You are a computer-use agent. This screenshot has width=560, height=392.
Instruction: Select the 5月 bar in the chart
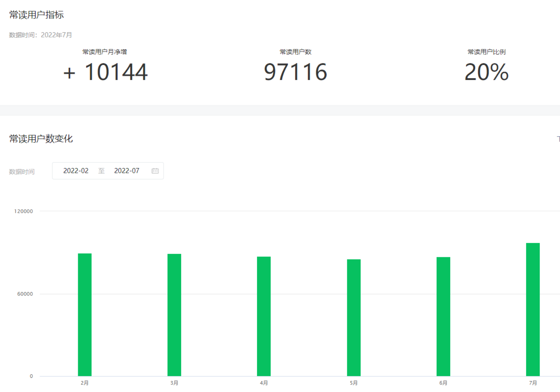[x=353, y=318]
